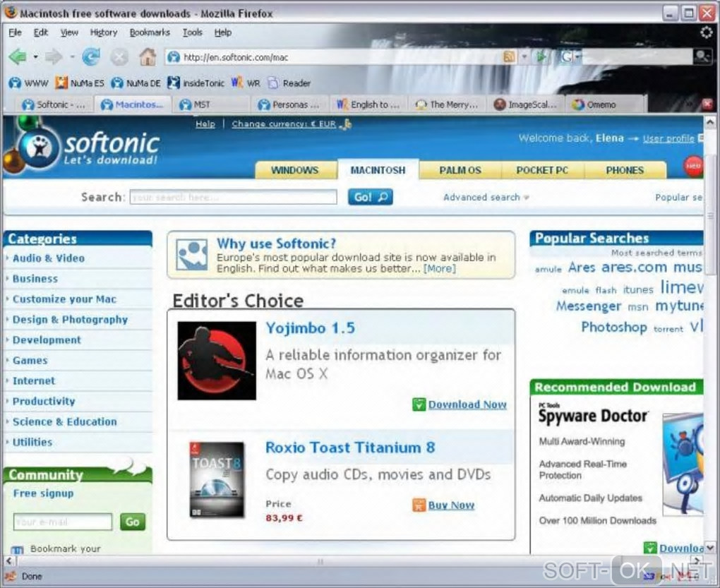
Task: Click the Forward navigation arrow
Action: click(54, 57)
